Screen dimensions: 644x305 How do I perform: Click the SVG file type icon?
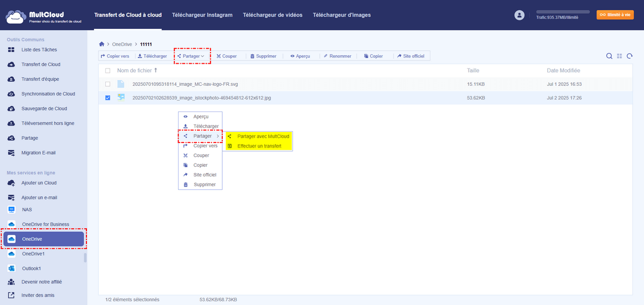(x=121, y=84)
